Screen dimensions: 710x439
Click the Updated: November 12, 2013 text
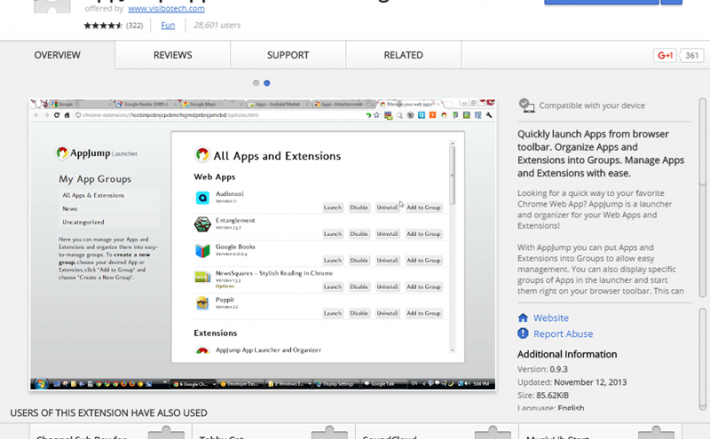coord(572,382)
